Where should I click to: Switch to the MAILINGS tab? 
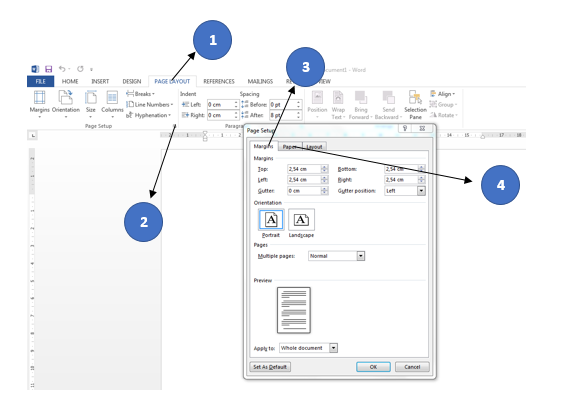260,81
